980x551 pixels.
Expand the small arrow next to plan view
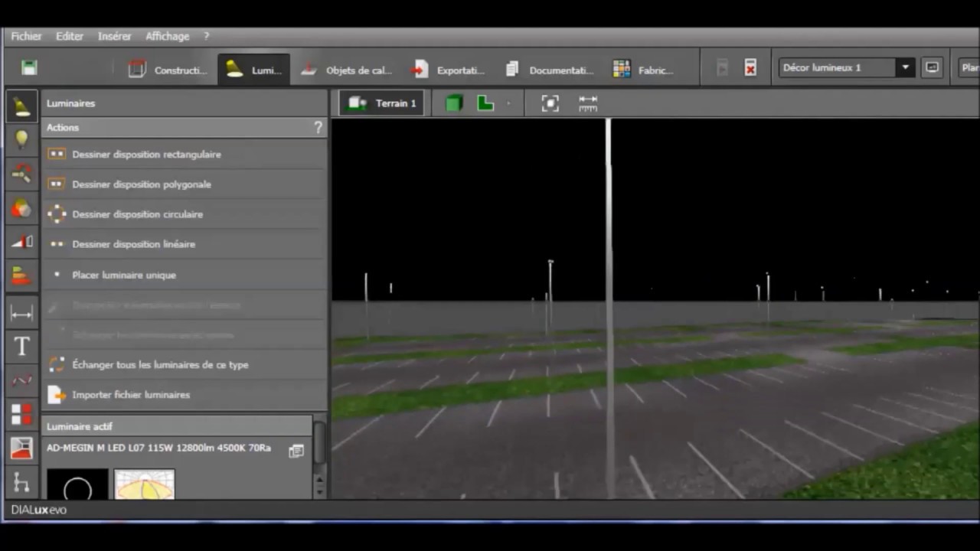coord(508,103)
